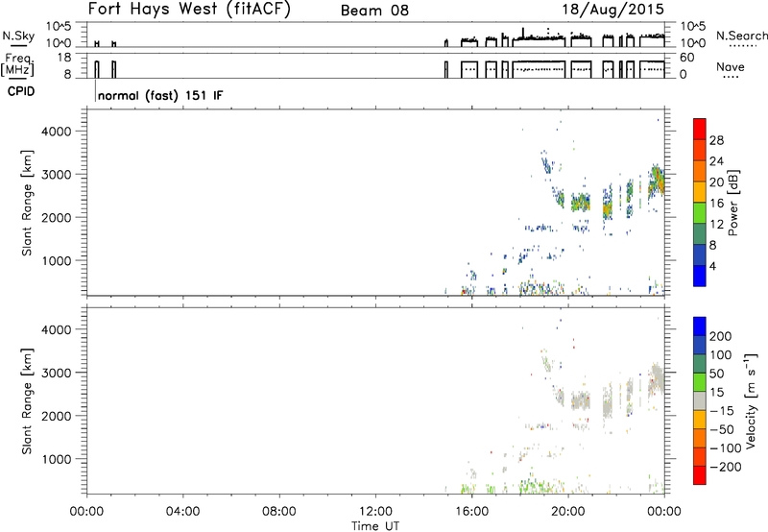
Task: Click power colorbar value '4'
Action: coord(712,266)
